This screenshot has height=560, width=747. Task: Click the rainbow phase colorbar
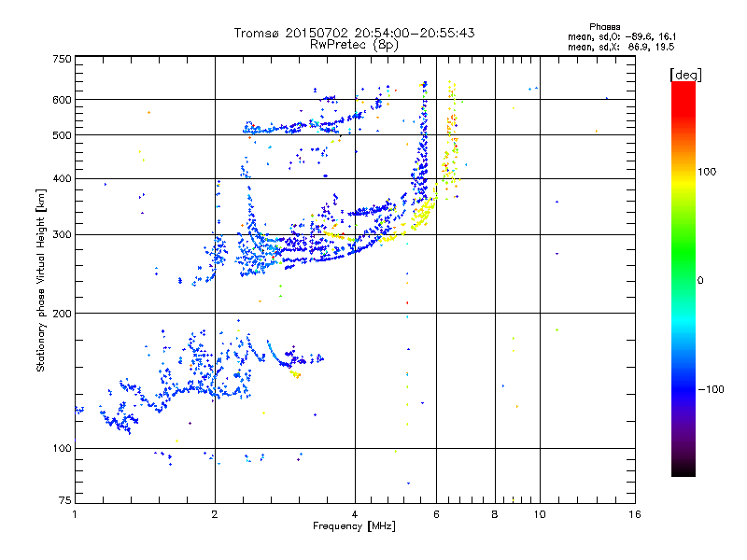(684, 278)
